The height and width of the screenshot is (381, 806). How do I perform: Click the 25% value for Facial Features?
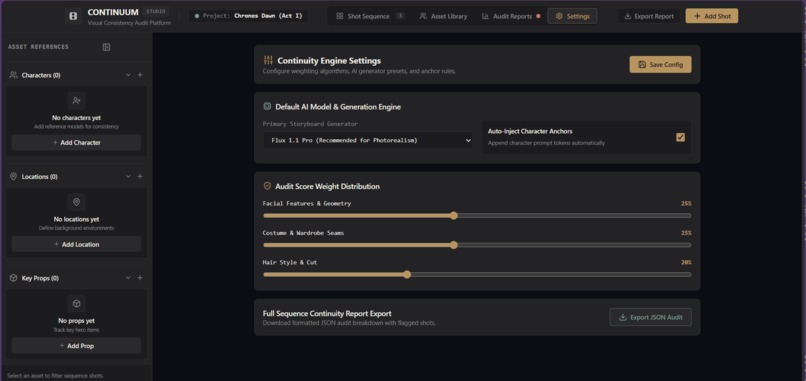point(686,204)
